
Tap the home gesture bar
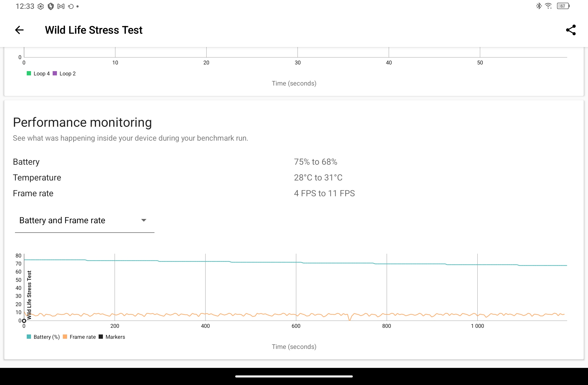click(294, 376)
